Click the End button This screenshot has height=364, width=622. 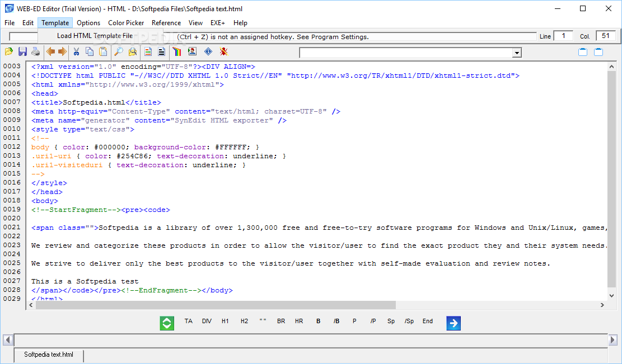point(428,321)
